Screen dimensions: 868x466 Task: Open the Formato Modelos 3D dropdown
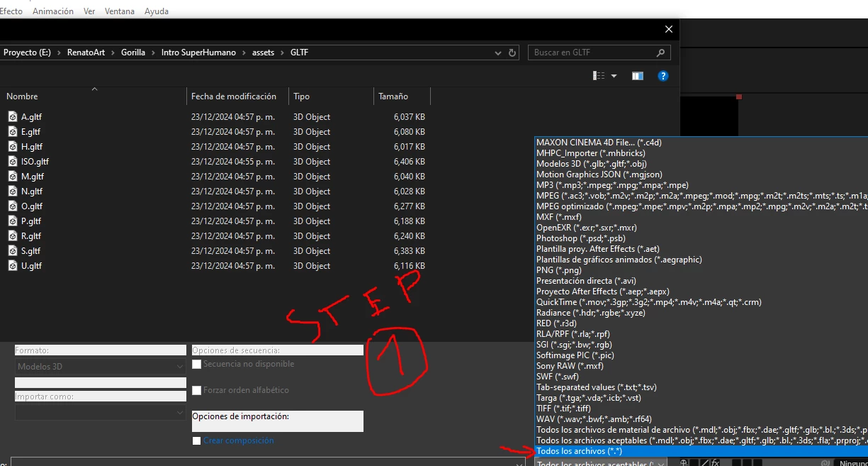pos(101,367)
